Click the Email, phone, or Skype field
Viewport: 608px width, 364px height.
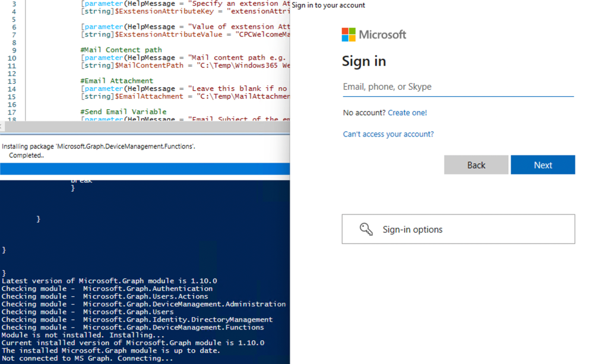tap(458, 87)
